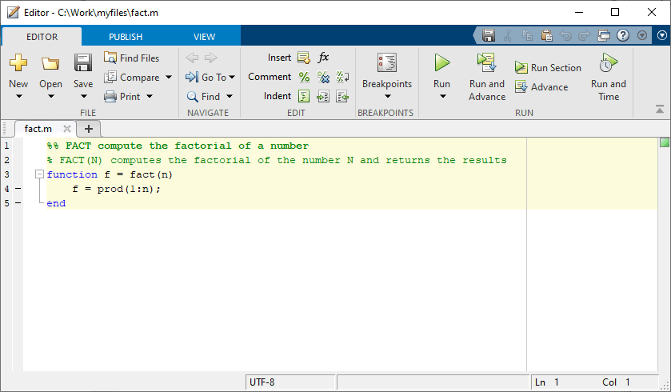Click the Compare files icon
The image size is (671, 392).
110,77
